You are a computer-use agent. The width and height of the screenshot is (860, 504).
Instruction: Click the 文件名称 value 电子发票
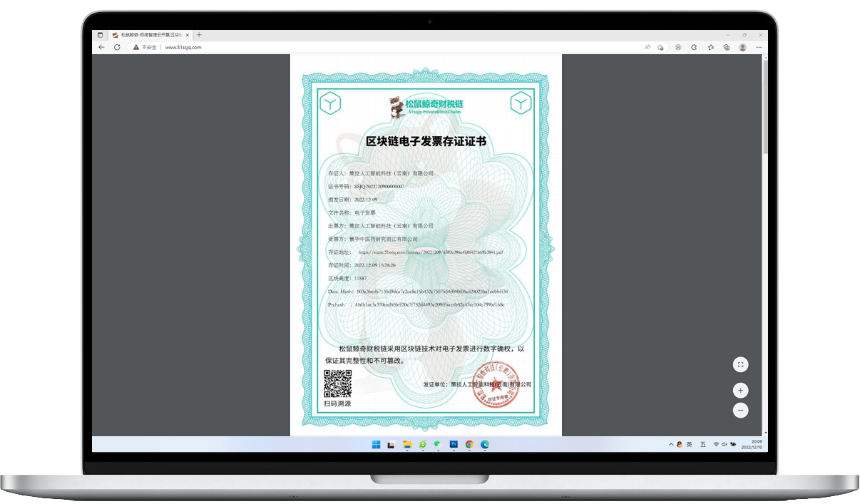(x=365, y=212)
